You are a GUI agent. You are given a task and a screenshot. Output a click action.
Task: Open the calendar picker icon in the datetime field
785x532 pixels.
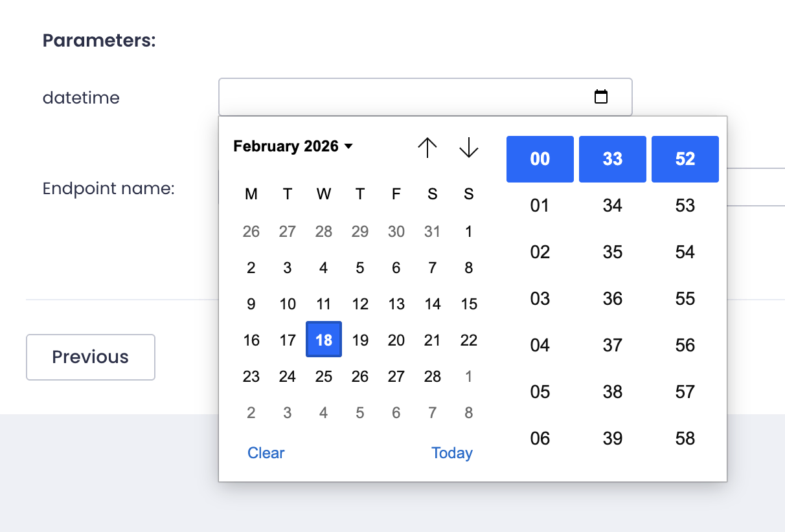click(x=601, y=96)
